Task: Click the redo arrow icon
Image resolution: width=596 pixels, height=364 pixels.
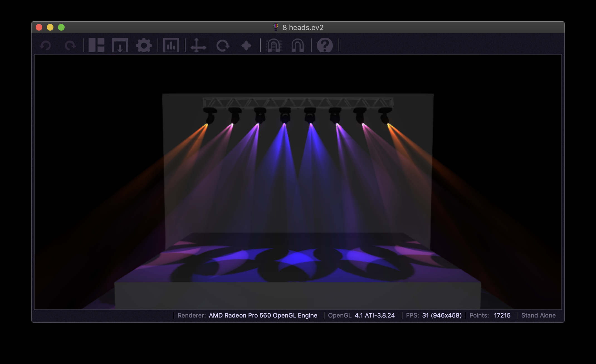Action: coord(70,45)
